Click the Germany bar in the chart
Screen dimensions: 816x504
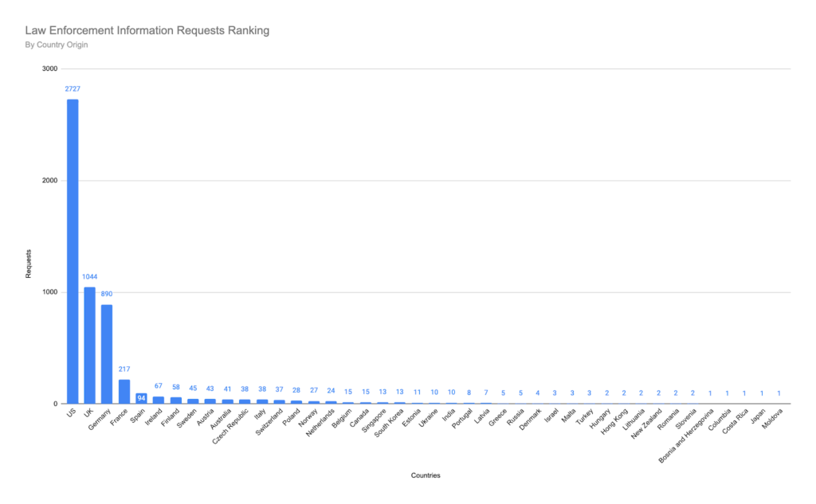107,354
